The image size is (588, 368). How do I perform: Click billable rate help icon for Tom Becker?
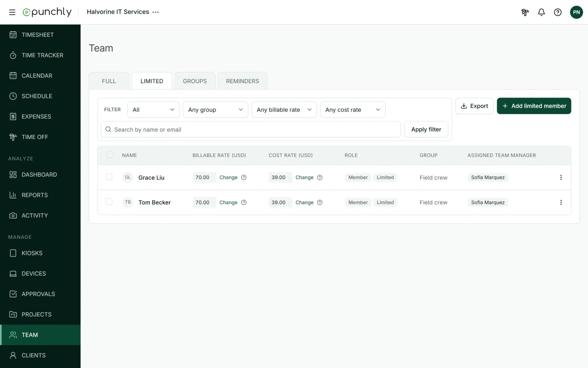coord(244,202)
